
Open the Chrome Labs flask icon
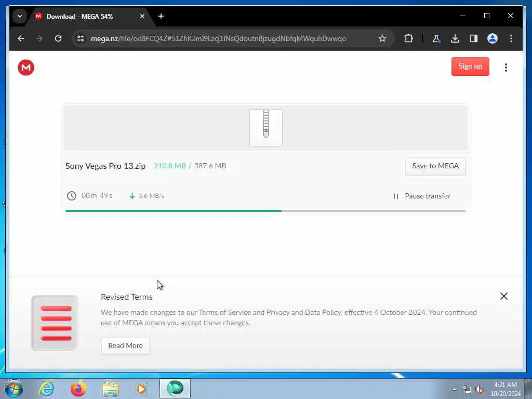point(436,38)
